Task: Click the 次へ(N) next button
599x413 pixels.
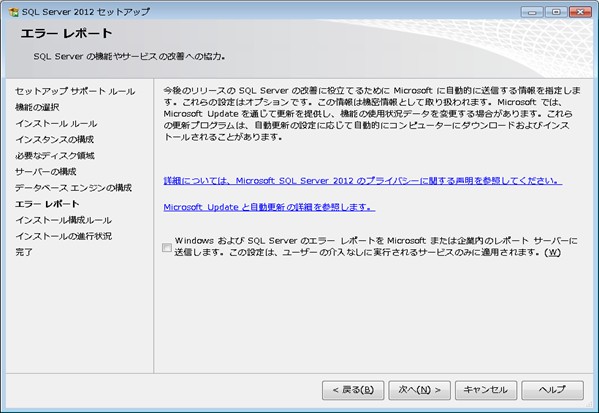Action: click(419, 390)
